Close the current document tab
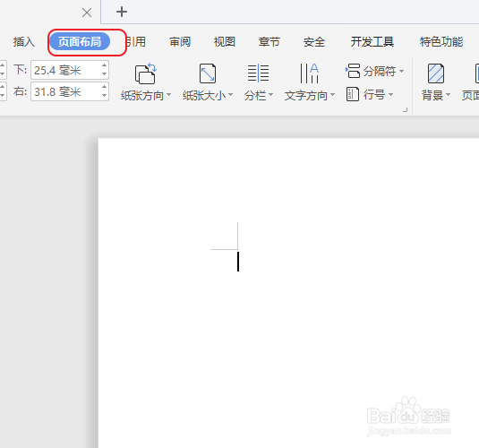 [x=87, y=13]
